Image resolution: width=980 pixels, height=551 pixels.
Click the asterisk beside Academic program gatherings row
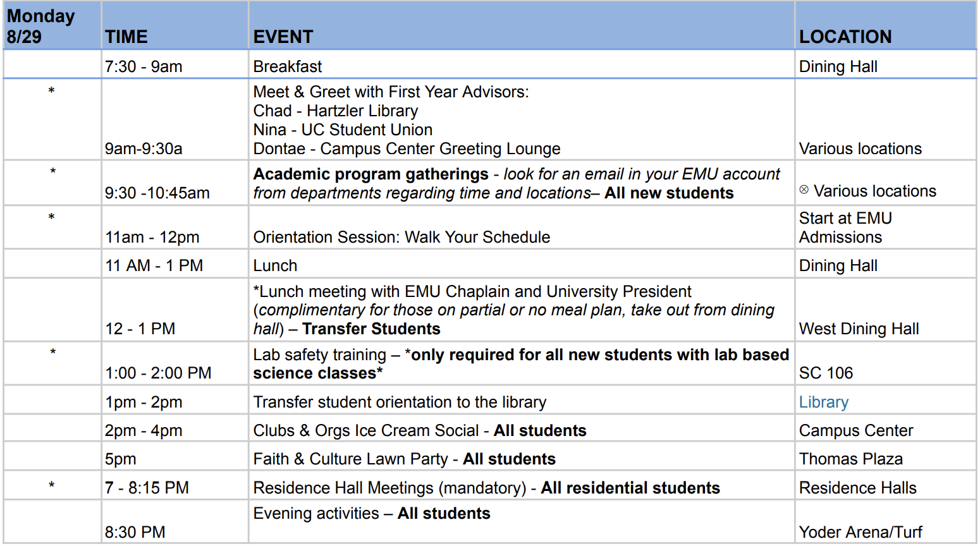[53, 172]
